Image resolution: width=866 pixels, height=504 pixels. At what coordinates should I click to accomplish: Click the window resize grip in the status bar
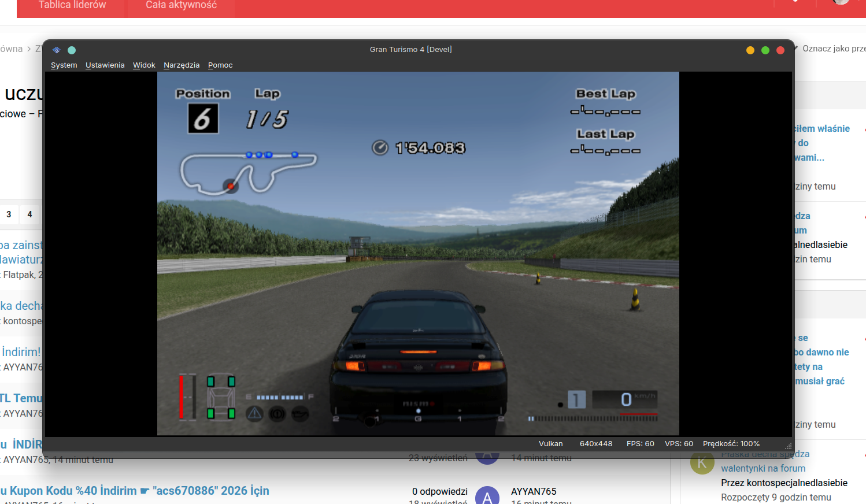(x=788, y=446)
